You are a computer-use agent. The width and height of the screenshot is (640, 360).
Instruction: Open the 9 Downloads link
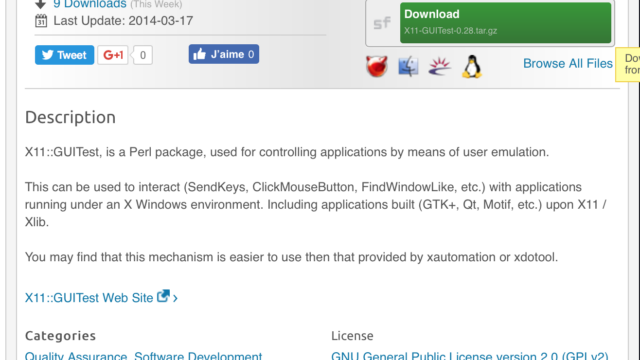tap(90, 4)
